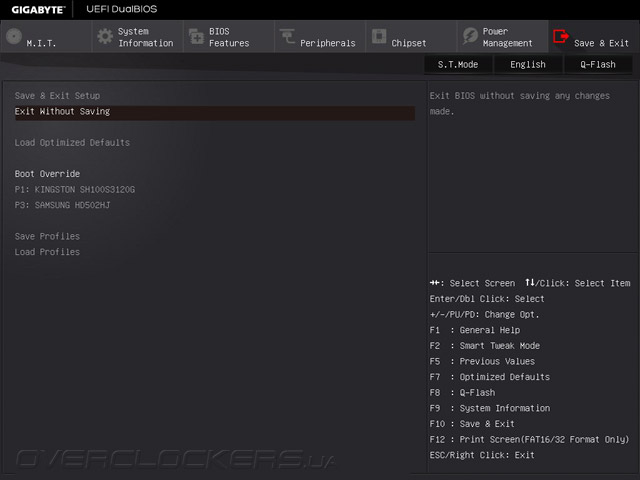Select Exit Without Saving
The image size is (640, 480).
[215, 111]
